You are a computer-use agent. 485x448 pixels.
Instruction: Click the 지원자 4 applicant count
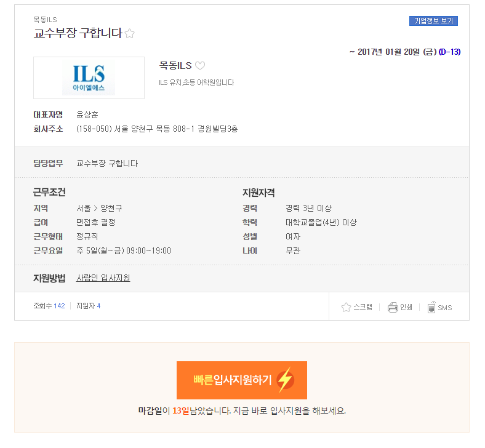pyautogui.click(x=89, y=306)
